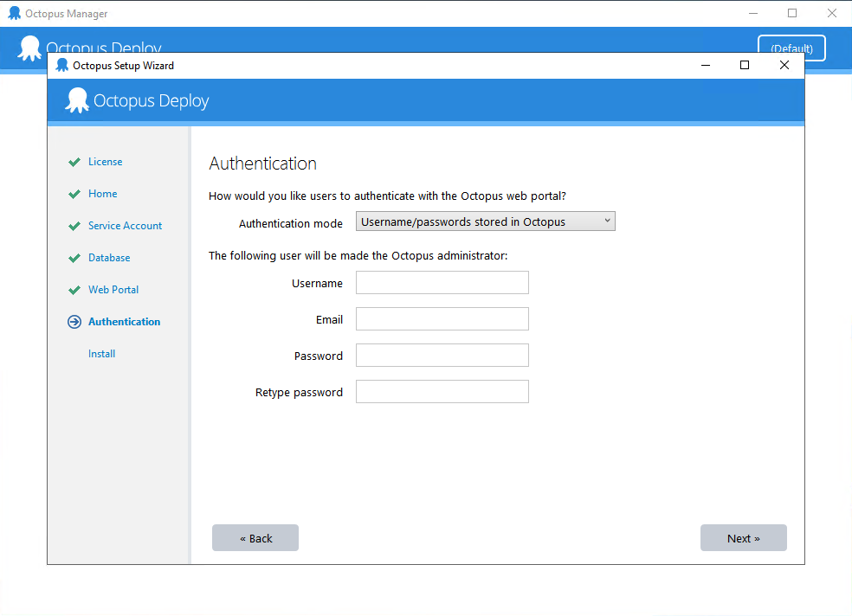Minimize the Octopus Setup Wizard window

pos(706,65)
